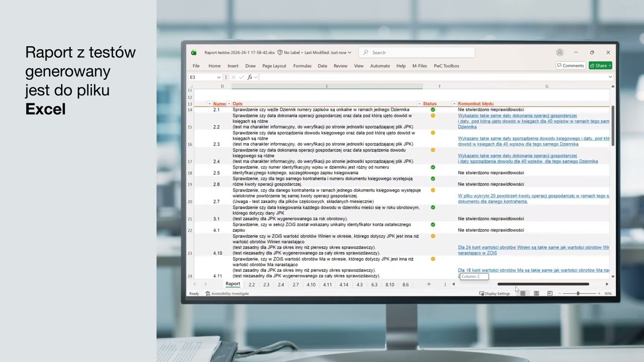This screenshot has width=644, height=362.
Task: Switch to the Formulas ribbon tab
Action: (302, 66)
